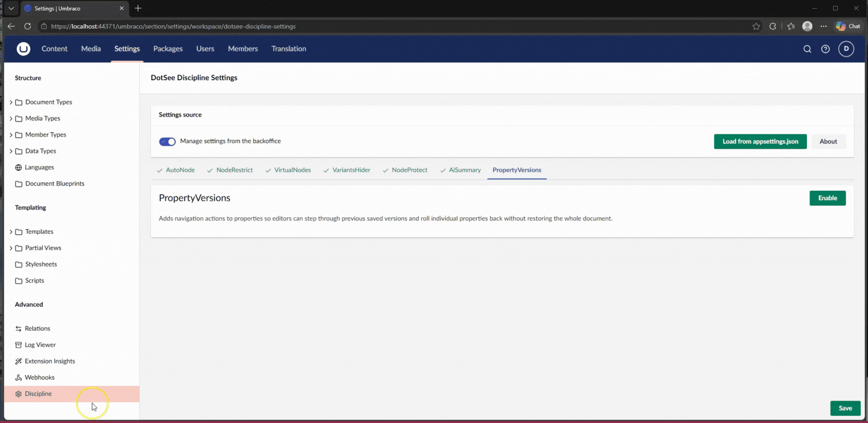
Task: Open a new browser tab
Action: 138,8
